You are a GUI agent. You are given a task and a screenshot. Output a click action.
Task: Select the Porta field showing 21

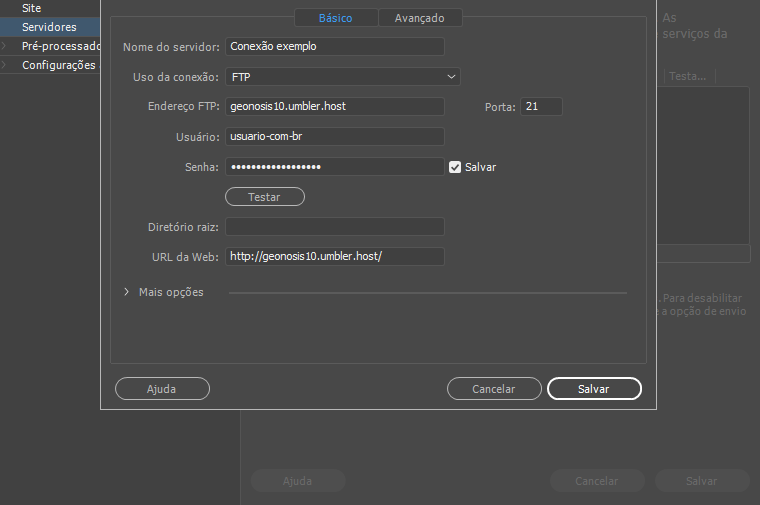(x=541, y=106)
